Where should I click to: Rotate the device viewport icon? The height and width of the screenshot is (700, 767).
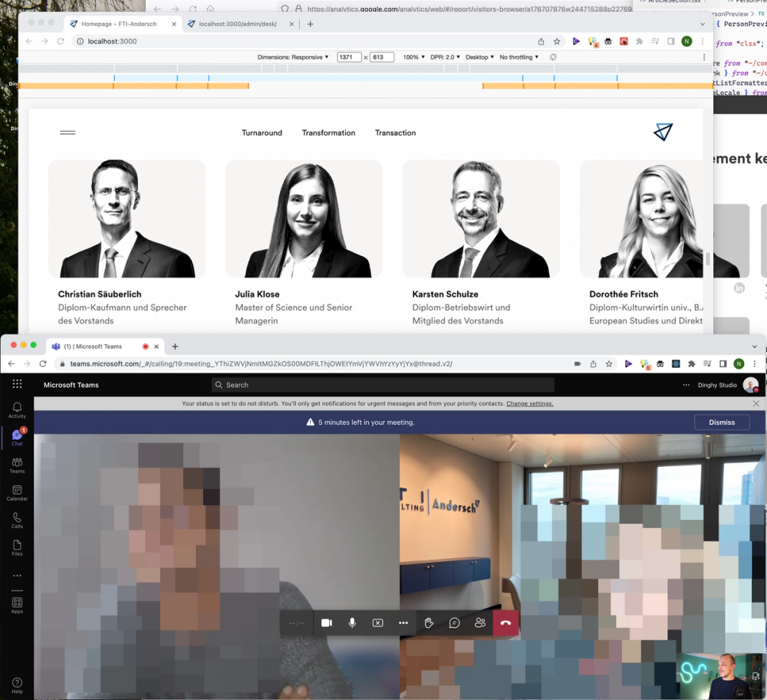pyautogui.click(x=553, y=58)
